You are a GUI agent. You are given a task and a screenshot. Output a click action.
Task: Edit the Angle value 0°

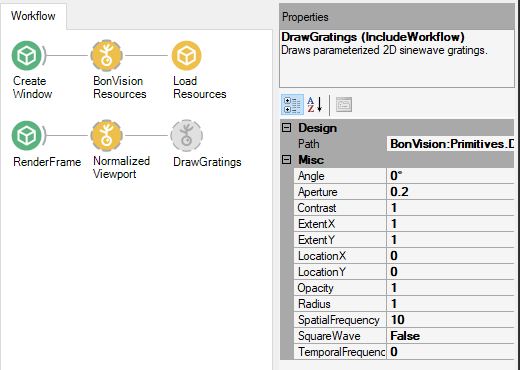[x=450, y=176]
